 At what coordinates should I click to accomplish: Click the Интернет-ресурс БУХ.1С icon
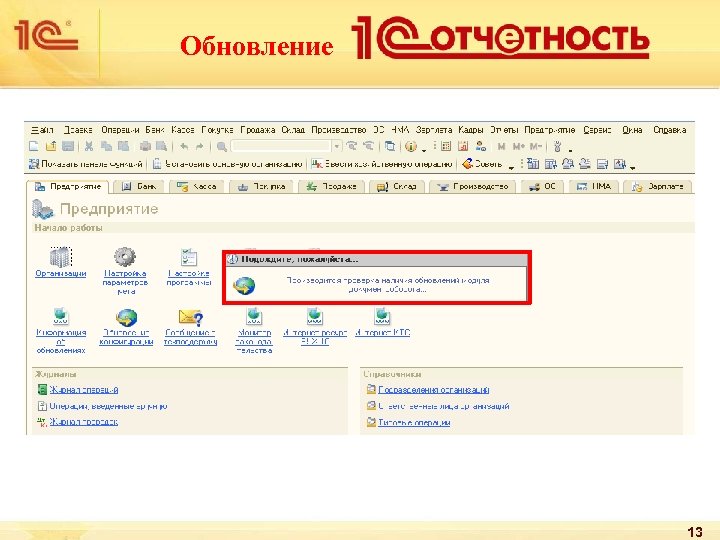pos(315,316)
